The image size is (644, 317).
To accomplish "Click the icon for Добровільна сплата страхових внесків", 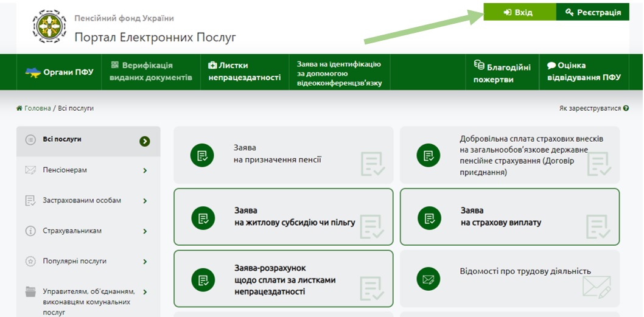I will (x=428, y=155).
